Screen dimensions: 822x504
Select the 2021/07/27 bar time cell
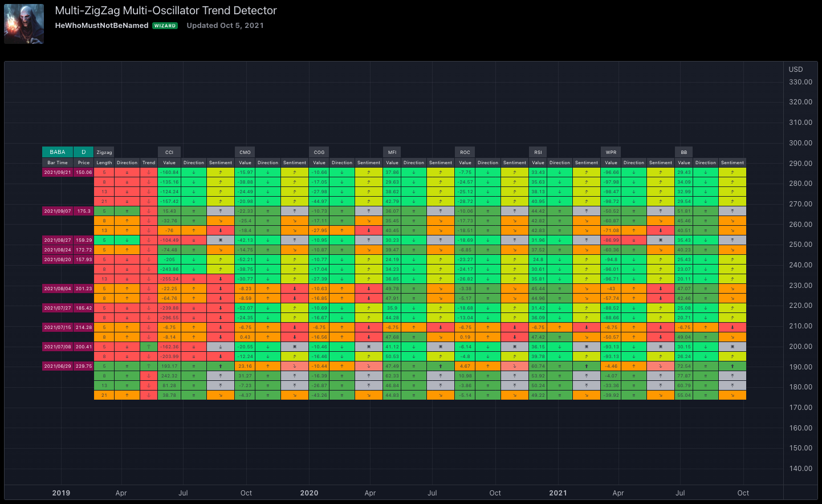tap(58, 308)
